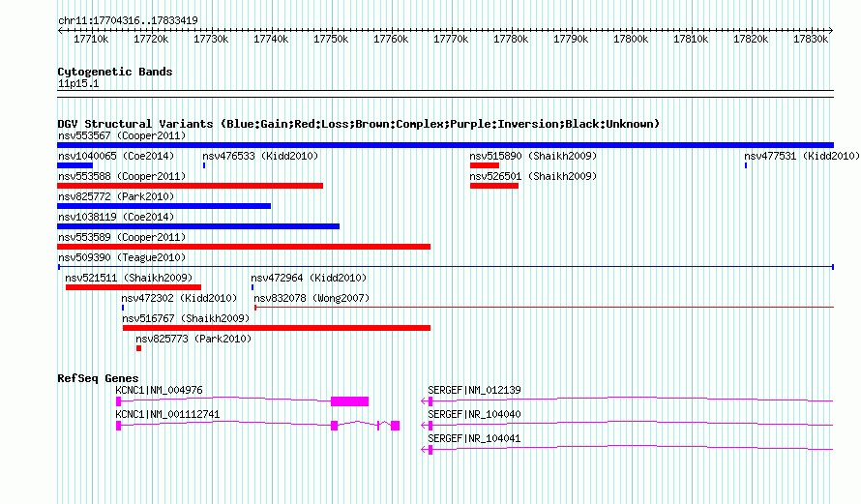
Task: Click the SERGEF NR_104041 strand arrow
Action: [424, 450]
